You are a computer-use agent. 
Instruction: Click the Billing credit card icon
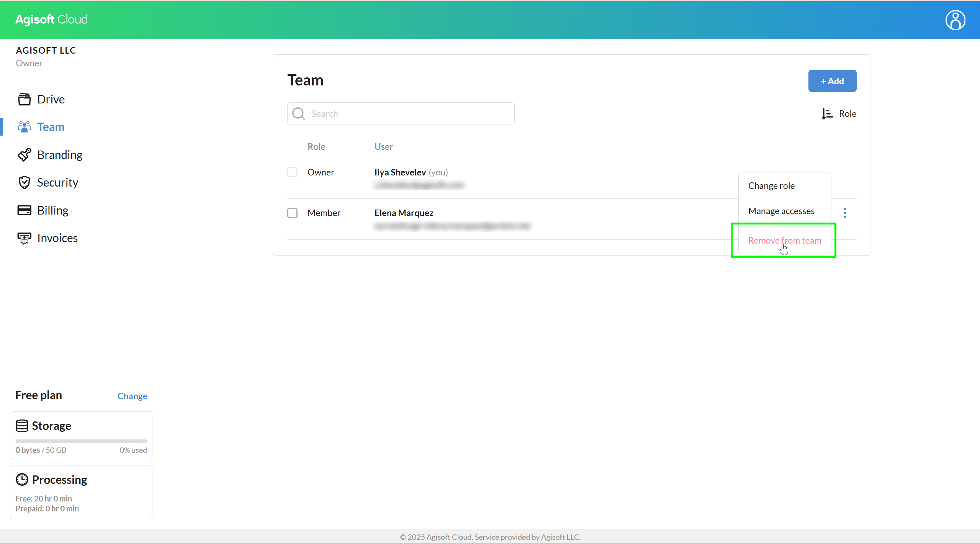[x=24, y=210]
